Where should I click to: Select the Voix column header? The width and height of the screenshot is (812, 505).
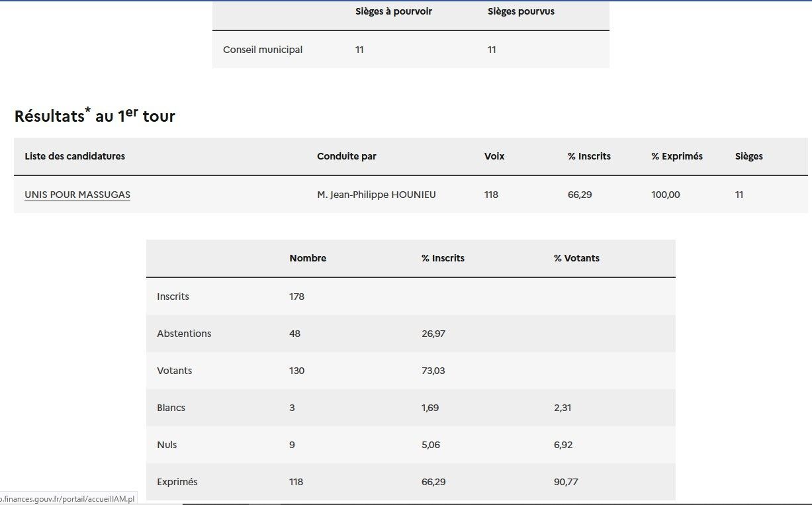tap(494, 156)
